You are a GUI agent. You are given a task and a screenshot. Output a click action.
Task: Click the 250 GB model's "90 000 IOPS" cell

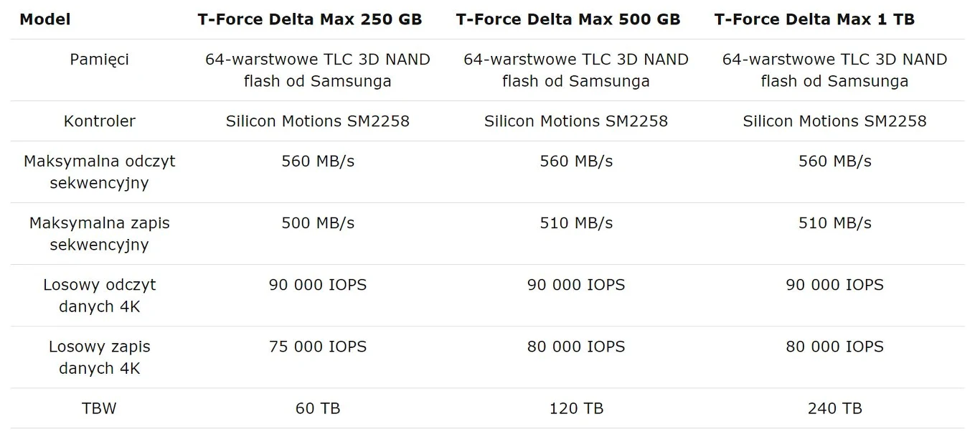(x=318, y=285)
